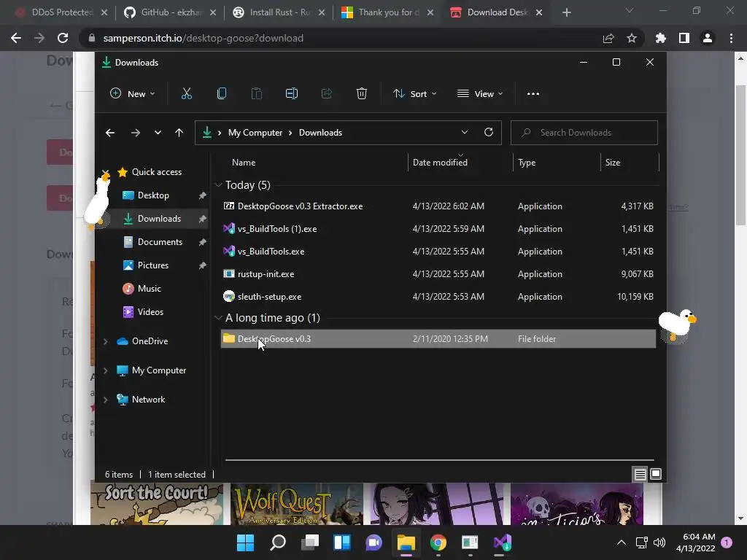Image resolution: width=747 pixels, height=560 pixels.
Task: Go forward using Explorer forward arrow
Action: click(x=135, y=133)
